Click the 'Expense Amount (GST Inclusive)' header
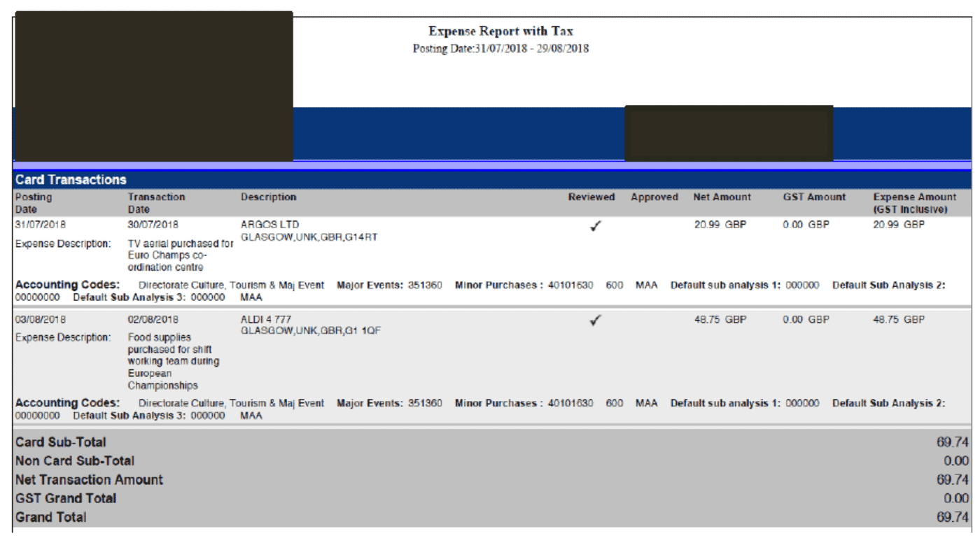Image resolution: width=980 pixels, height=536 pixels. [915, 203]
